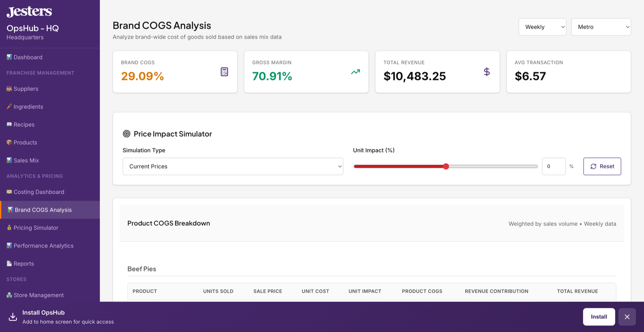Image resolution: width=644 pixels, height=332 pixels.
Task: Select the Suppliers section
Action: (x=25, y=89)
